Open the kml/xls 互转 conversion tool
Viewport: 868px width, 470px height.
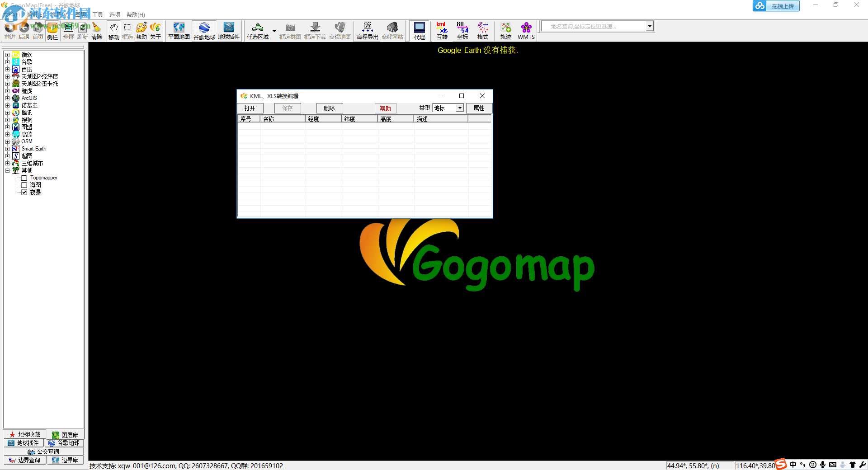pyautogui.click(x=442, y=31)
